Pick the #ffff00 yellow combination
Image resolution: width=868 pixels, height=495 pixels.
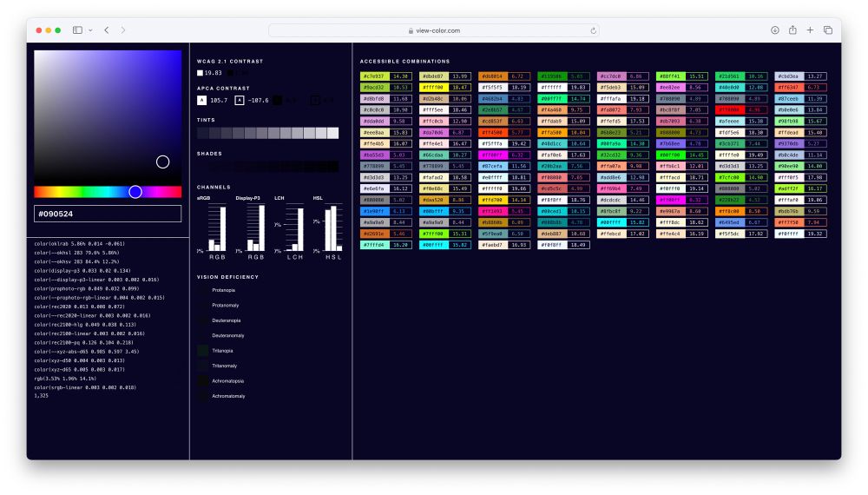[445, 88]
